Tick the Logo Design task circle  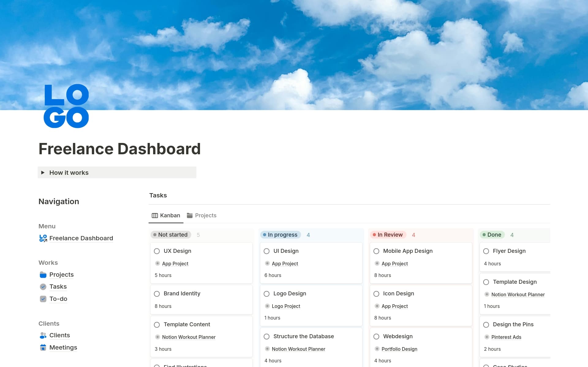[x=267, y=294]
